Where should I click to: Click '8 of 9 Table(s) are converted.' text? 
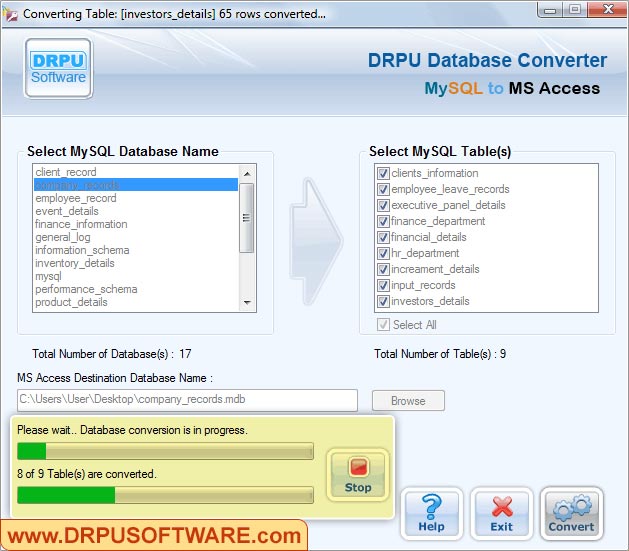[87, 474]
